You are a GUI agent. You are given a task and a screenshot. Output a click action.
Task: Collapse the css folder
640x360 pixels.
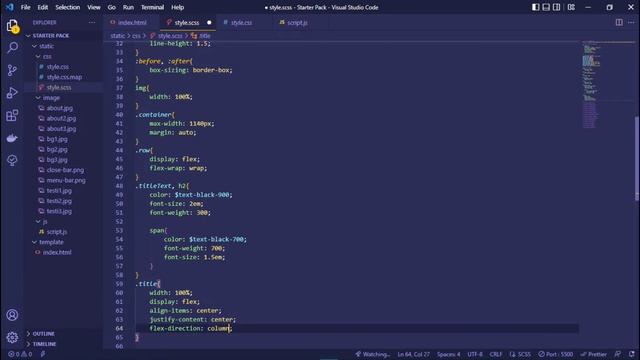(x=47, y=56)
